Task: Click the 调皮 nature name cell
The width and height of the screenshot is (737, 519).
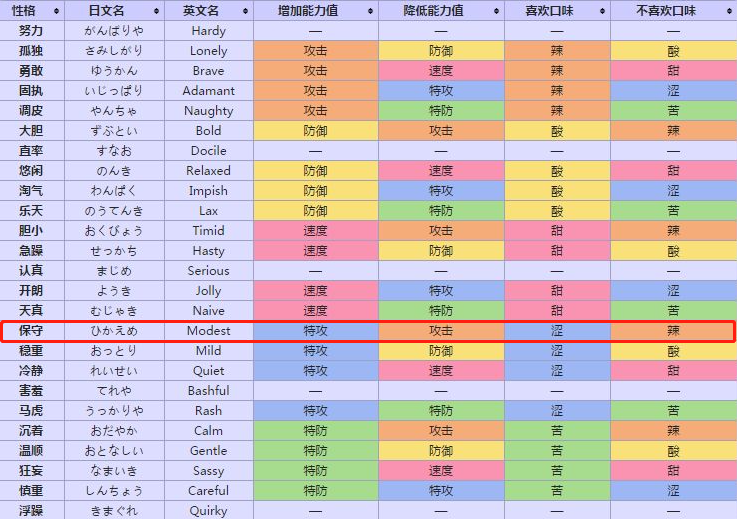Action: (32, 111)
